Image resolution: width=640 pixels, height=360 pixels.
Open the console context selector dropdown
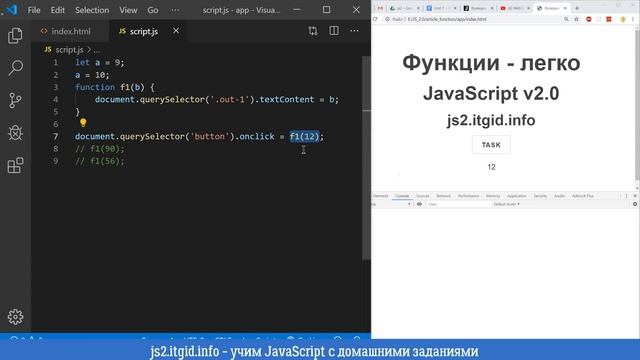click(392, 204)
